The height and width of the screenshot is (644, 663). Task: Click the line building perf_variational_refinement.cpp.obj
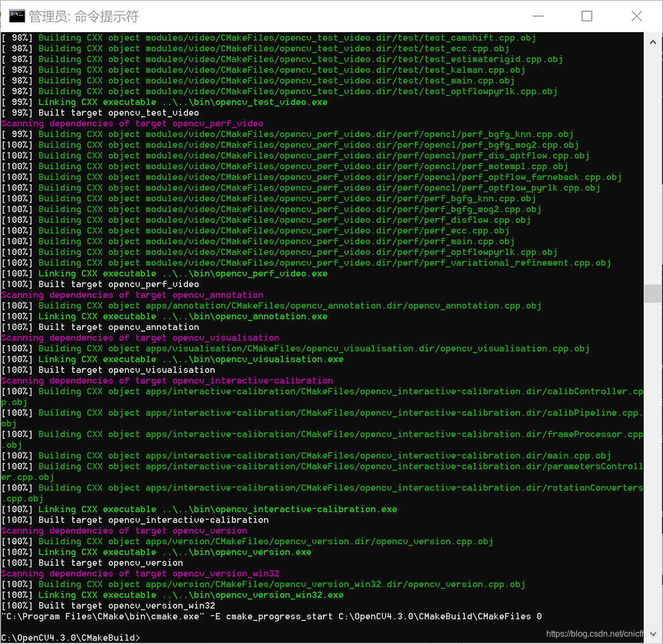point(306,263)
